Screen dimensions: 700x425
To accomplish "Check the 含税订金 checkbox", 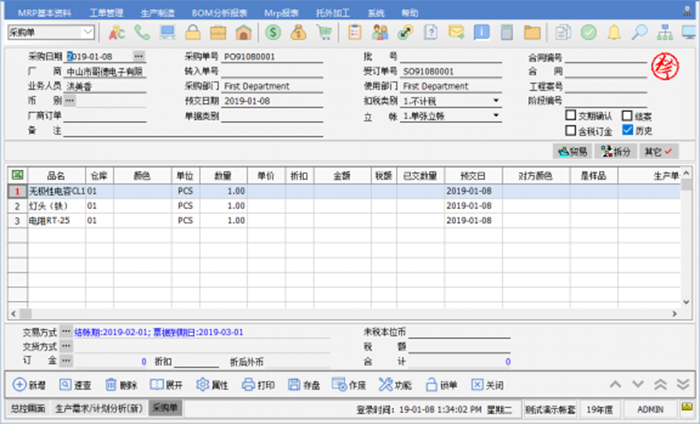I will [571, 129].
